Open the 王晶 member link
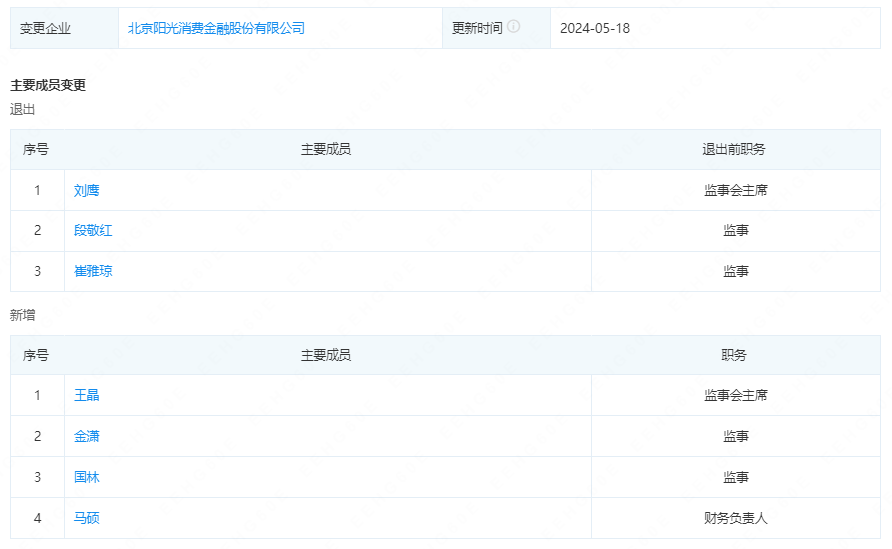Image resolution: width=892 pixels, height=549 pixels. point(87,395)
